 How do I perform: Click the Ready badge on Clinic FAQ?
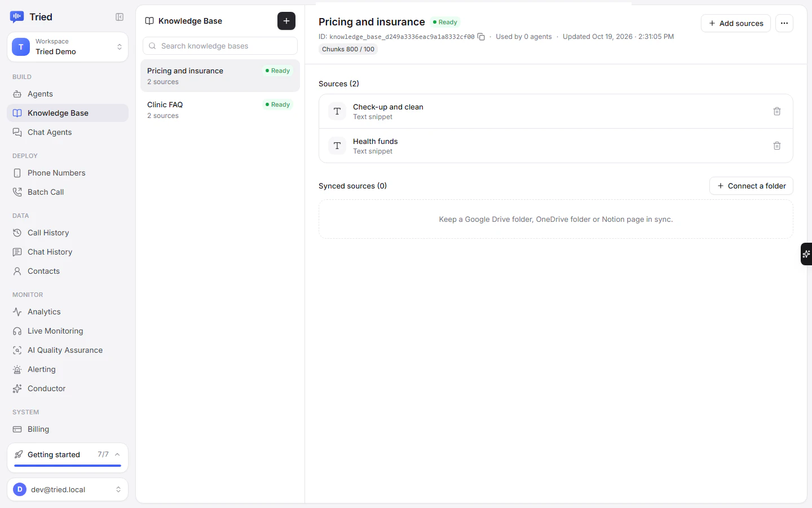(278, 104)
